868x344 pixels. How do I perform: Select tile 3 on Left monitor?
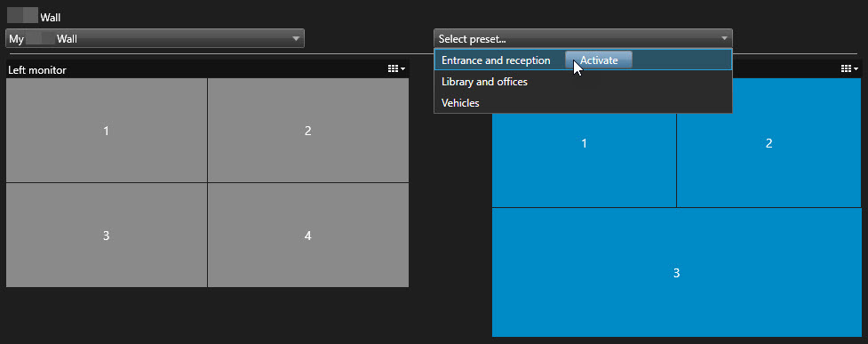[x=107, y=236]
